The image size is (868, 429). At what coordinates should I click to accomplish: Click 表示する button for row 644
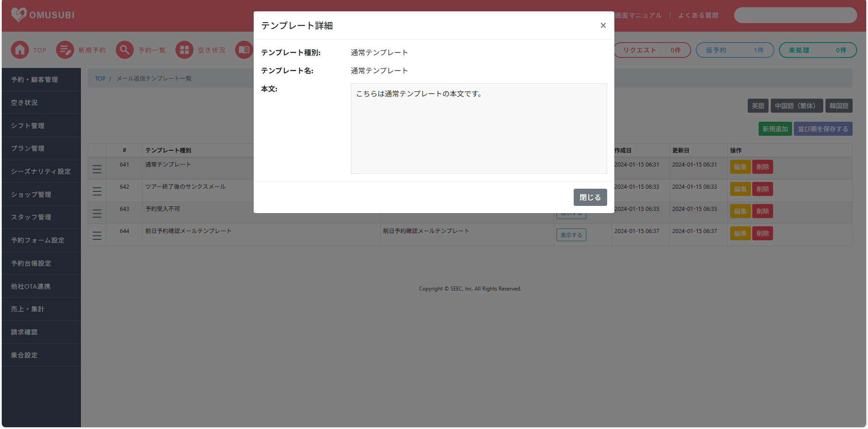tap(571, 235)
